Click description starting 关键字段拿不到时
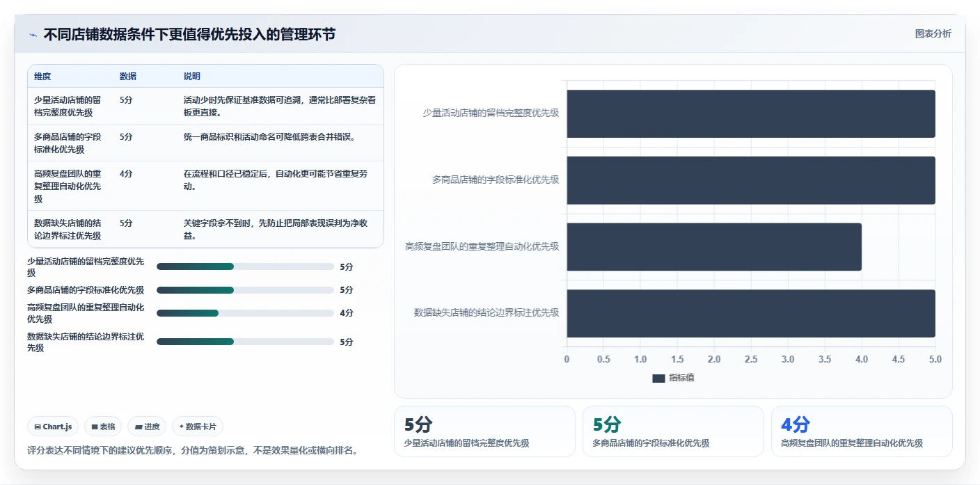The height and width of the screenshot is (485, 980). point(276,229)
